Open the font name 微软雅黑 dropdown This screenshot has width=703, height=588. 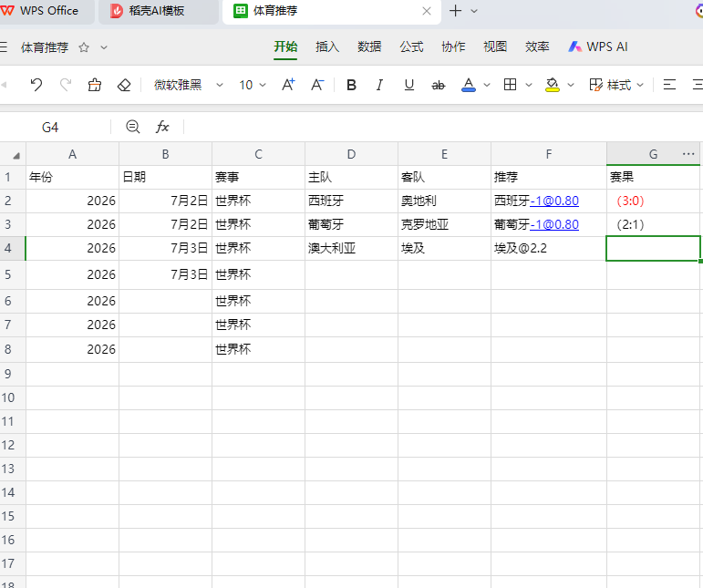pyautogui.click(x=188, y=85)
